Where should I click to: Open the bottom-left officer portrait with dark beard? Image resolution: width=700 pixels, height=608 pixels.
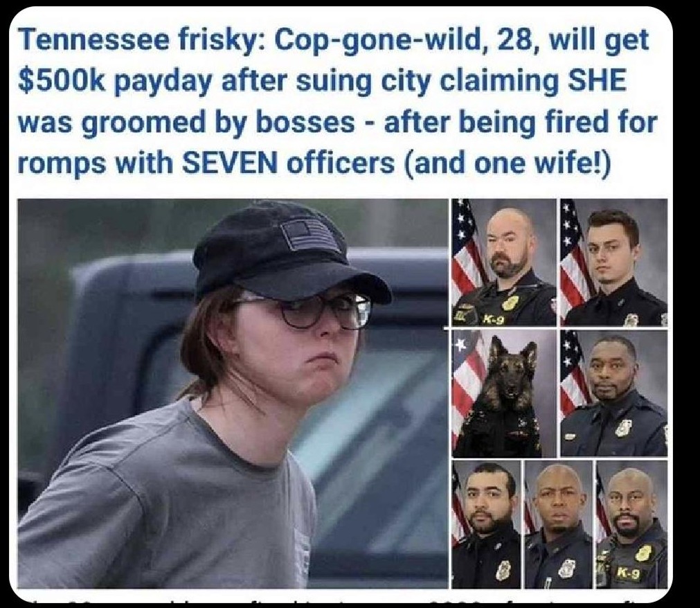487,524
